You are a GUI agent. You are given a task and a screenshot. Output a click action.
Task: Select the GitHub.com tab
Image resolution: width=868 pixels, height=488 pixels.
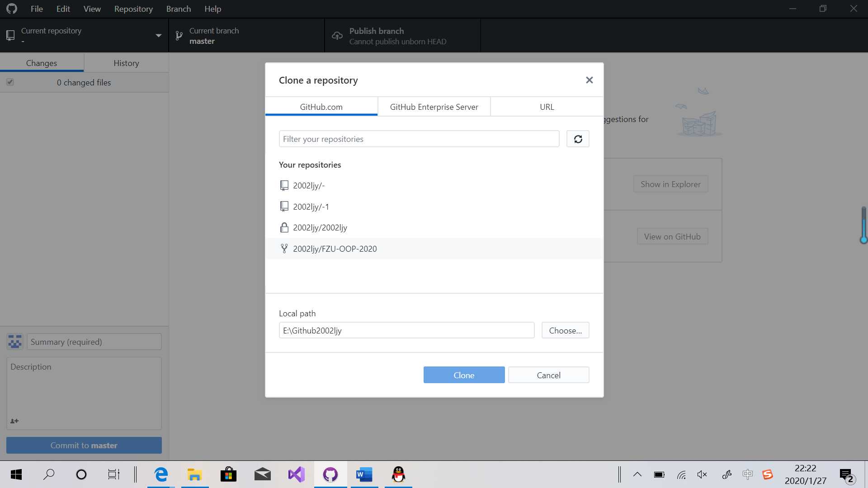click(321, 107)
